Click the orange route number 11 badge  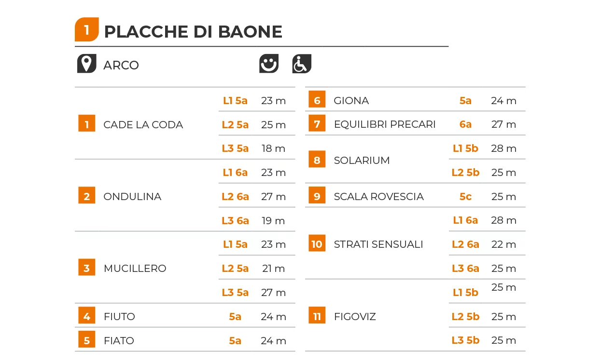317,316
